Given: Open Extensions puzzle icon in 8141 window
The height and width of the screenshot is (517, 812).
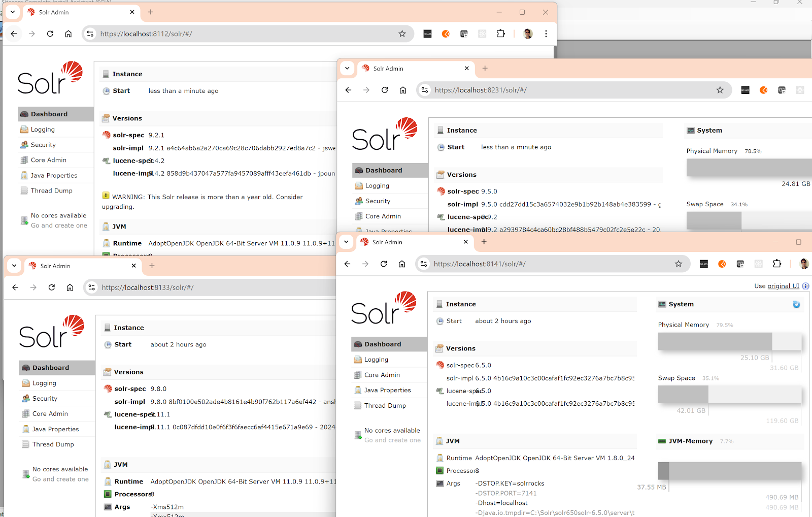Looking at the screenshot, I should coord(777,264).
